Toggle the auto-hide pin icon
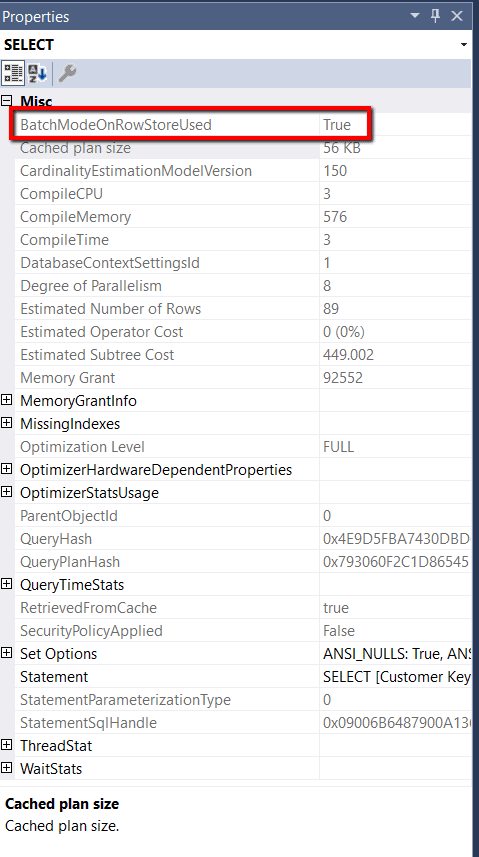 tap(436, 16)
